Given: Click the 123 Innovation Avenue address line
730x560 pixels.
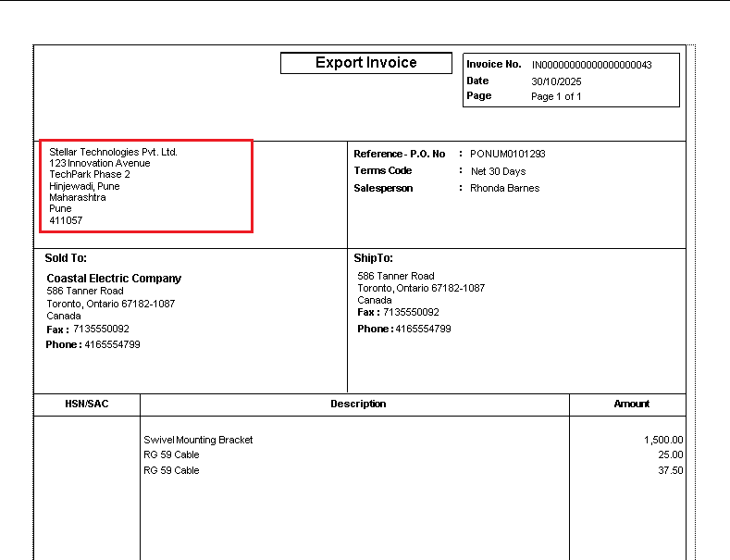Looking at the screenshot, I should 100,163.
